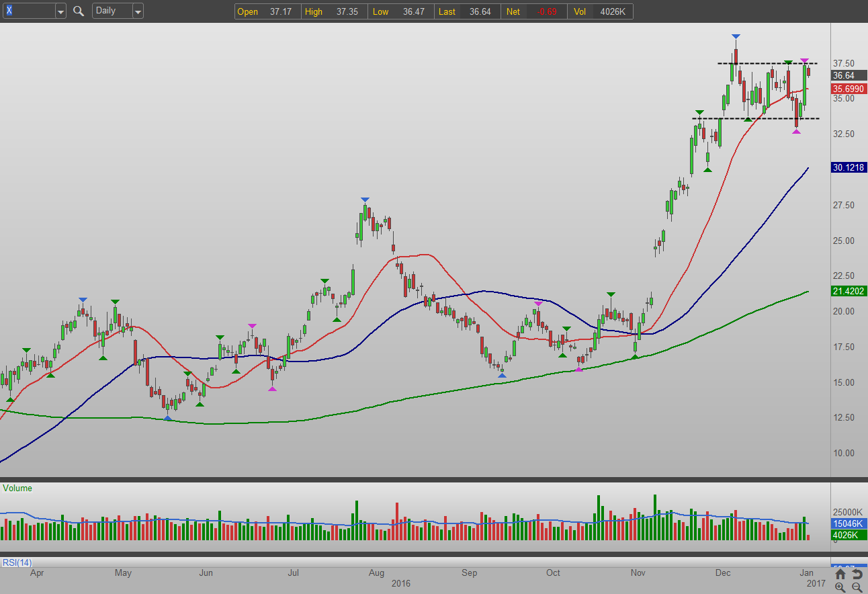Click the blue triangle above the late-July peak
The image size is (868, 594).
tap(365, 200)
